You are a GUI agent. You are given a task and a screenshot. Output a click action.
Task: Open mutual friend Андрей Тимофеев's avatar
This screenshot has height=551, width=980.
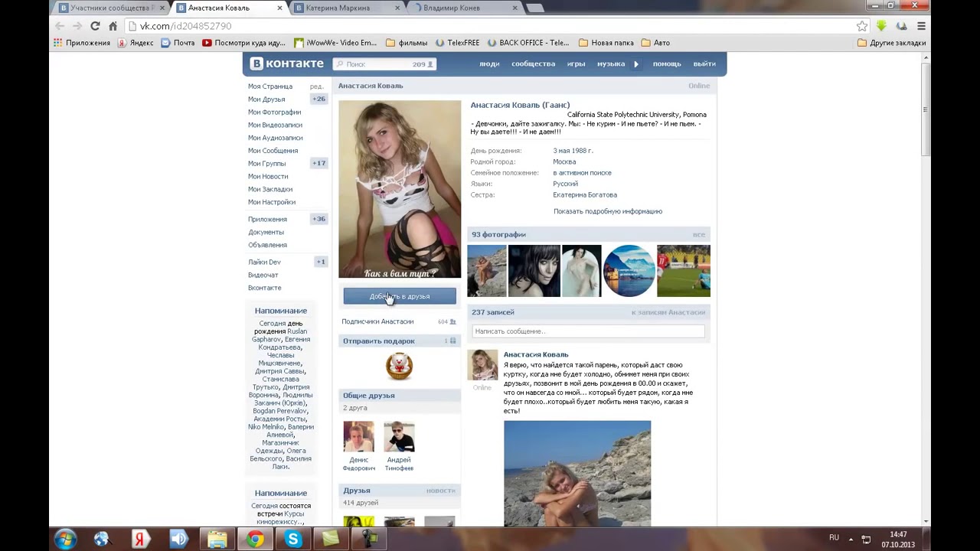coord(399,437)
